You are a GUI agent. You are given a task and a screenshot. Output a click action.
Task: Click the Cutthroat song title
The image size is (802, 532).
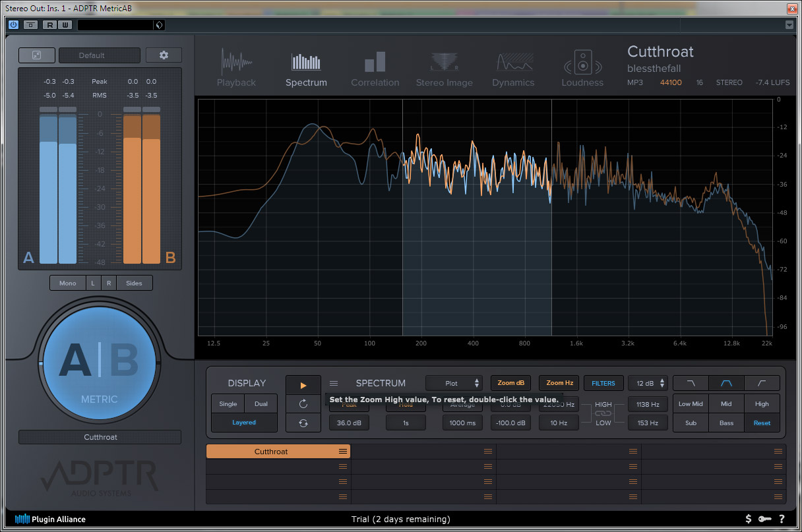660,51
